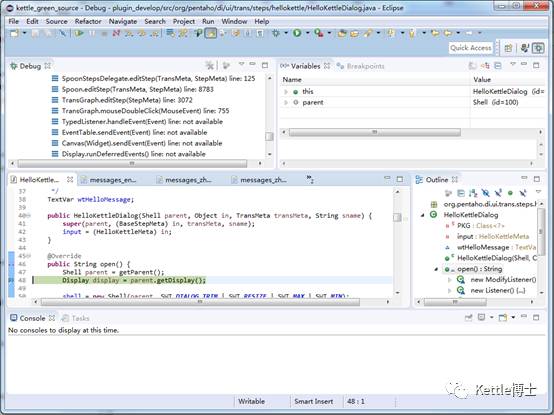Open the Navigate menu

123,22
